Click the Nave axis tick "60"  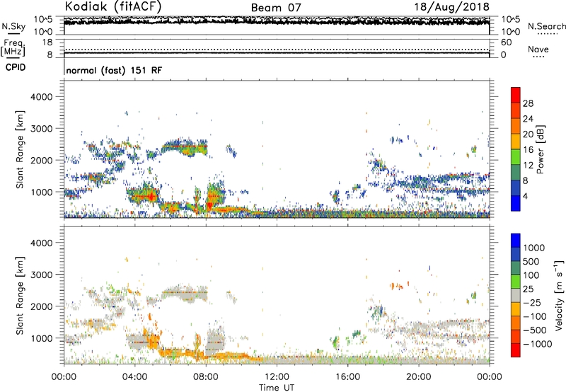click(x=506, y=42)
